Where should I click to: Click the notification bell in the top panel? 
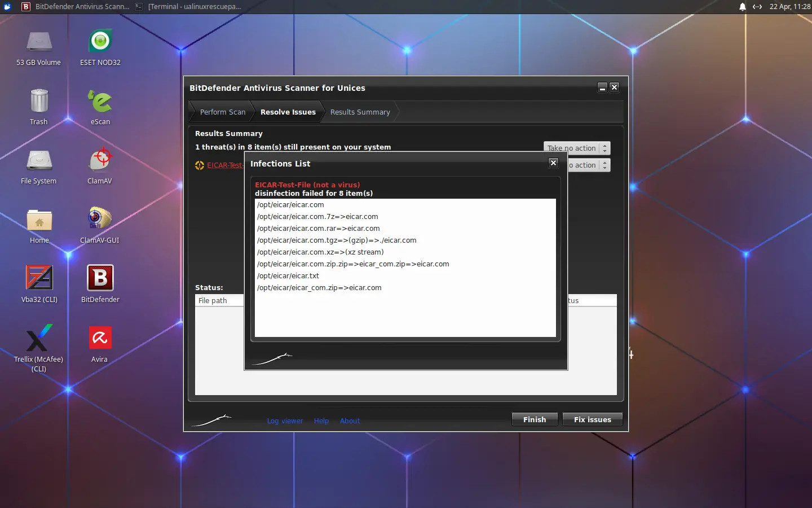pyautogui.click(x=743, y=7)
